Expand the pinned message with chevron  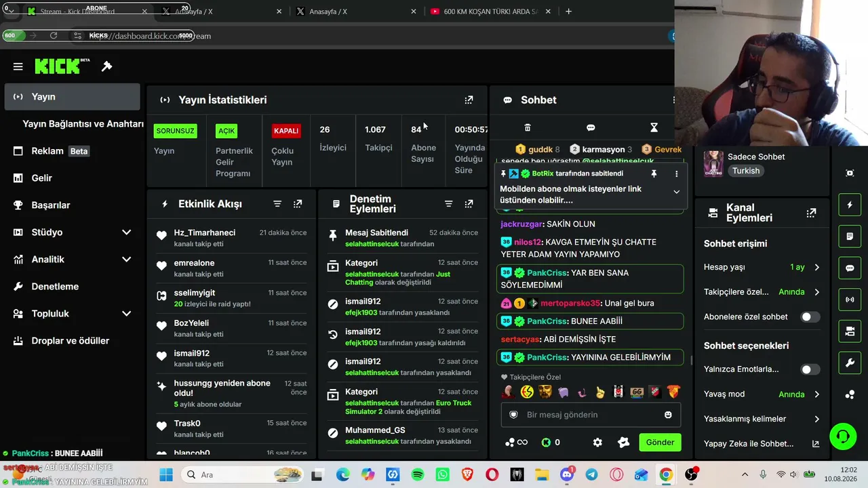tap(676, 192)
